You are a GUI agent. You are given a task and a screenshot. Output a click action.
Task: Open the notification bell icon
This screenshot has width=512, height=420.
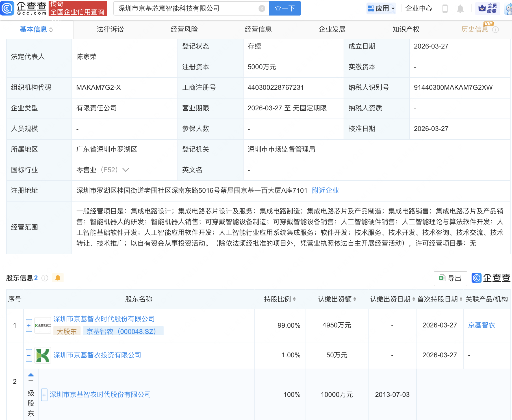460,8
